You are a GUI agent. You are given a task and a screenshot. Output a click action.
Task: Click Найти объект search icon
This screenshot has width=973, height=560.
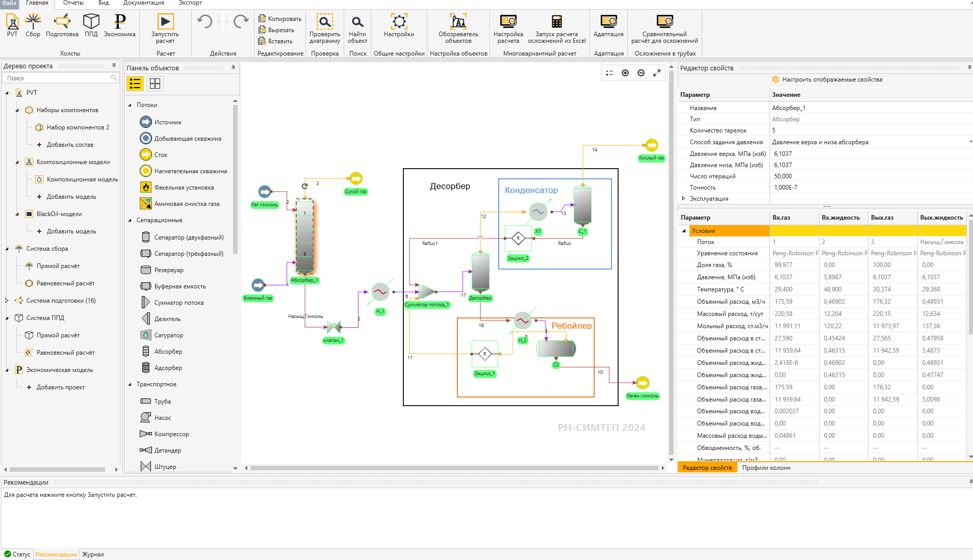(357, 29)
